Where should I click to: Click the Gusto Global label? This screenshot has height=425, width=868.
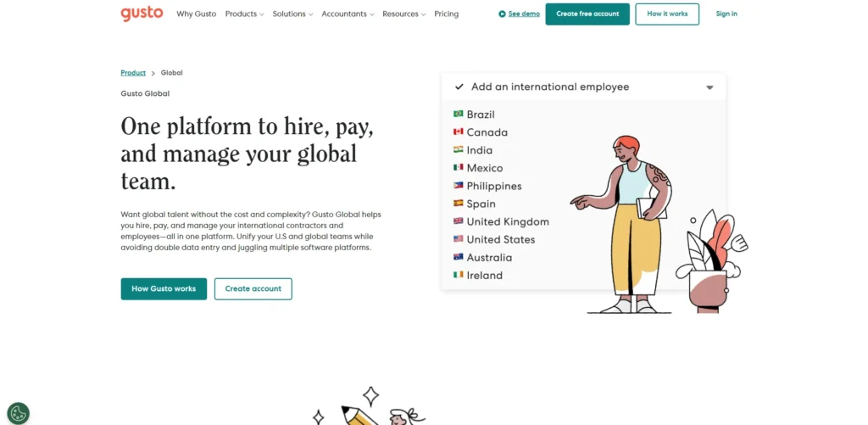pyautogui.click(x=145, y=93)
